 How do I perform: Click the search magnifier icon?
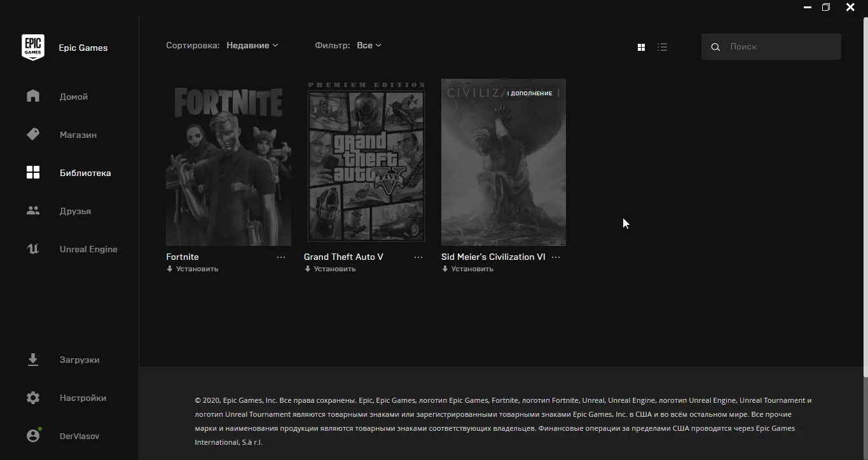(715, 47)
